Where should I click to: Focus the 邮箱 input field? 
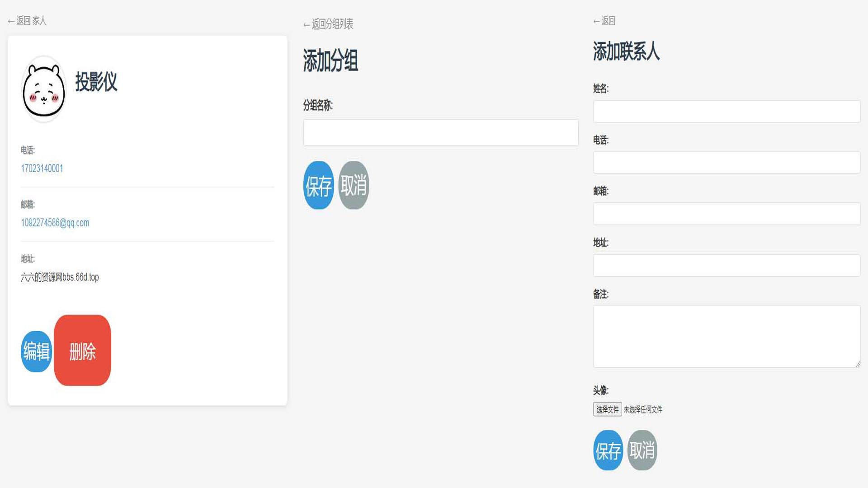point(726,214)
